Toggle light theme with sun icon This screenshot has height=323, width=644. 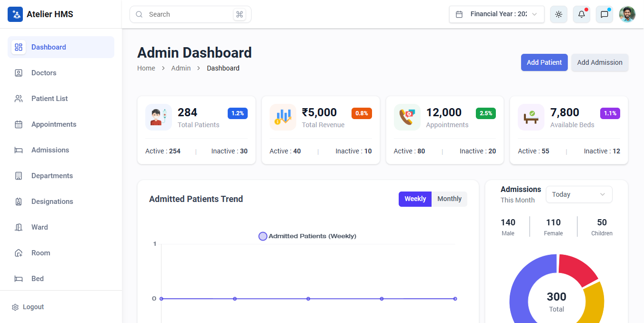tap(558, 14)
